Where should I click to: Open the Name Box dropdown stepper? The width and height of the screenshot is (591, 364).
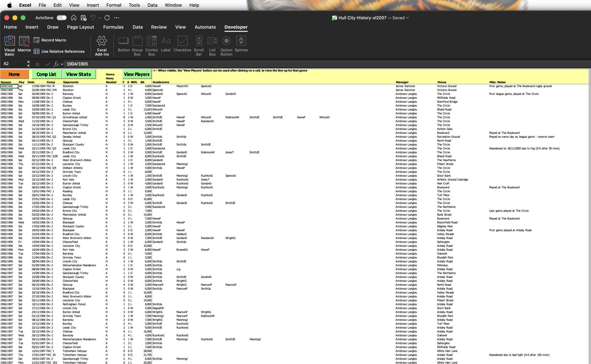tap(29, 64)
